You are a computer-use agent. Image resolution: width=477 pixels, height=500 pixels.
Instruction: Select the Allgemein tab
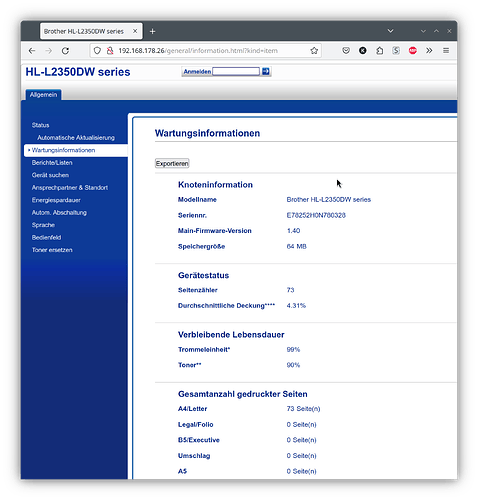pos(43,95)
